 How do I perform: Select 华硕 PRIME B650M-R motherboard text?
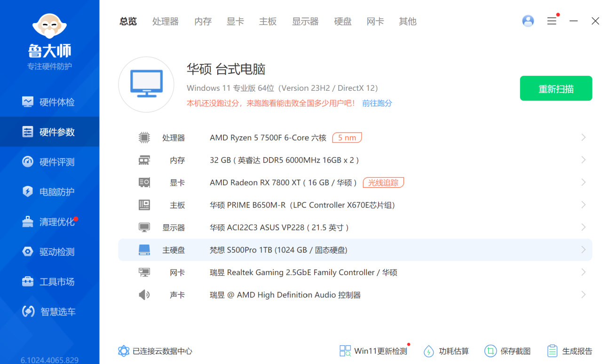(302, 205)
